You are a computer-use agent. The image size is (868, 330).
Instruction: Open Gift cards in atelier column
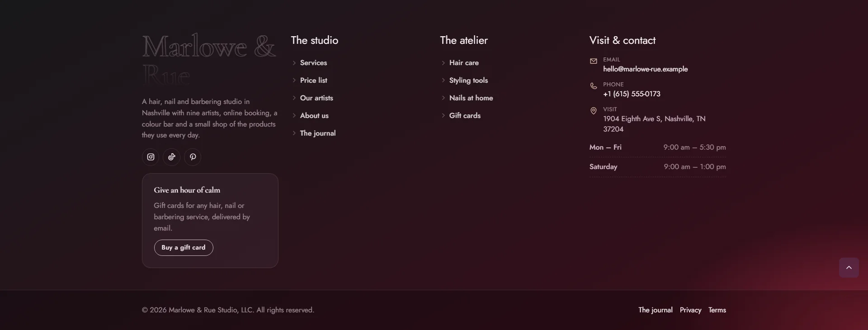[x=465, y=116]
